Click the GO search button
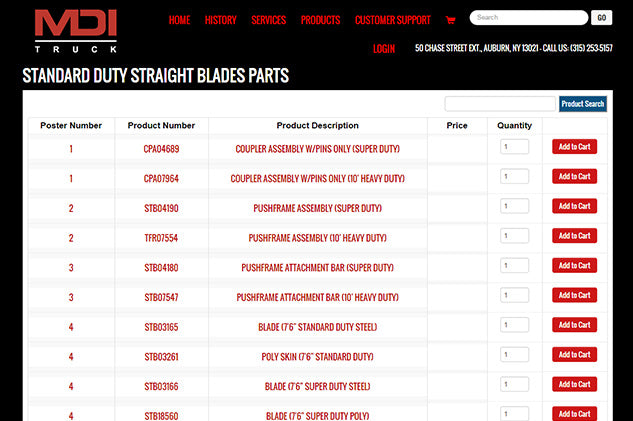The width and height of the screenshot is (633, 421). [602, 18]
